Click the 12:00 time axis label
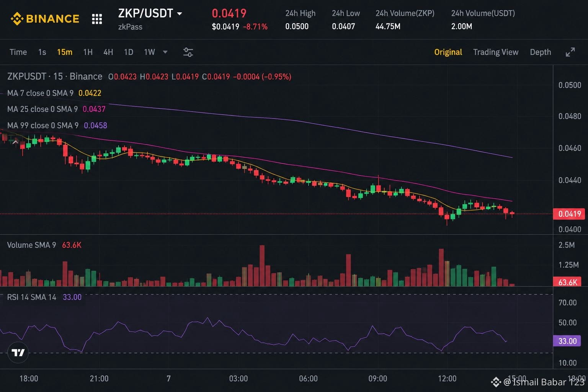This screenshot has height=392, width=588. 447,379
